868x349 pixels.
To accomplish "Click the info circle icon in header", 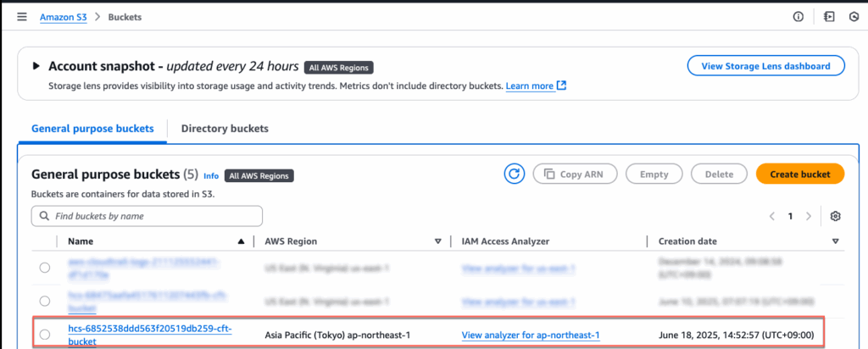I will tap(798, 16).
